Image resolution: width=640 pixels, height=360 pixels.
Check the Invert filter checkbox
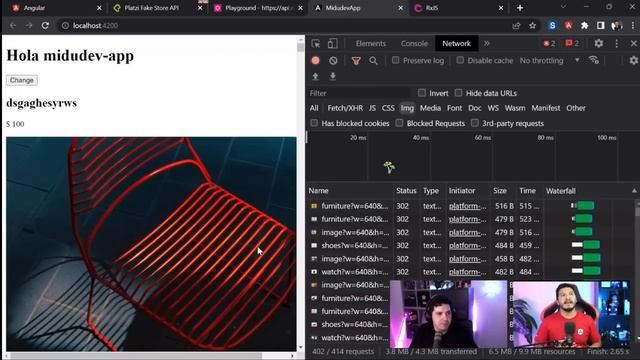point(422,93)
